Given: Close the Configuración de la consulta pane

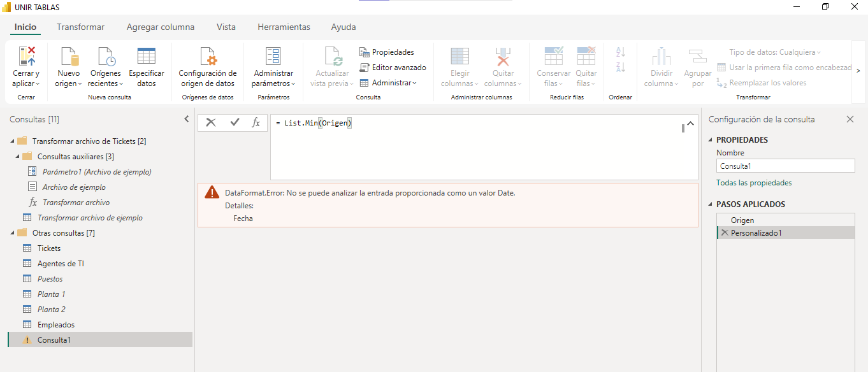Looking at the screenshot, I should 850,119.
